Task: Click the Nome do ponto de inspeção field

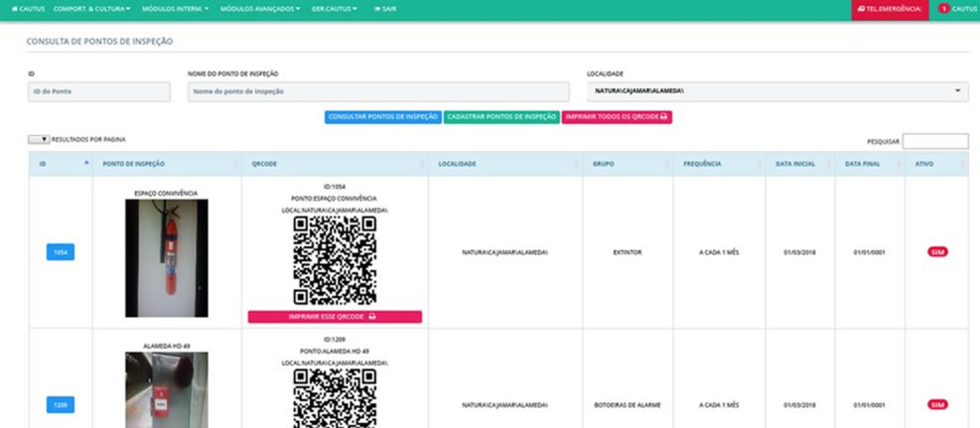Action: (378, 91)
